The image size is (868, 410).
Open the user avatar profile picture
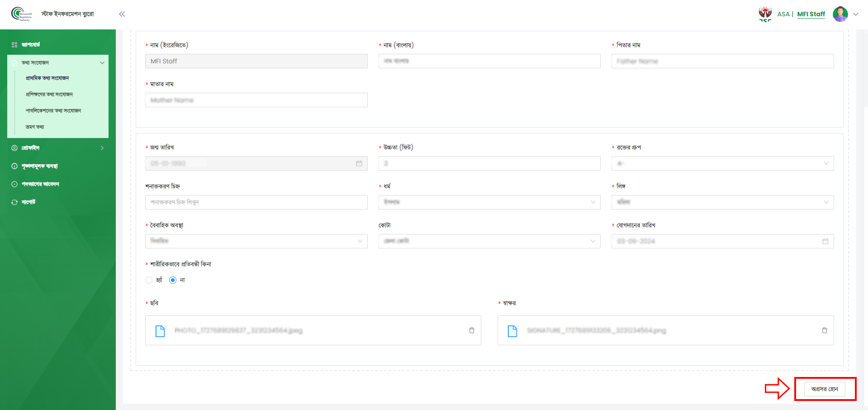[x=840, y=14]
